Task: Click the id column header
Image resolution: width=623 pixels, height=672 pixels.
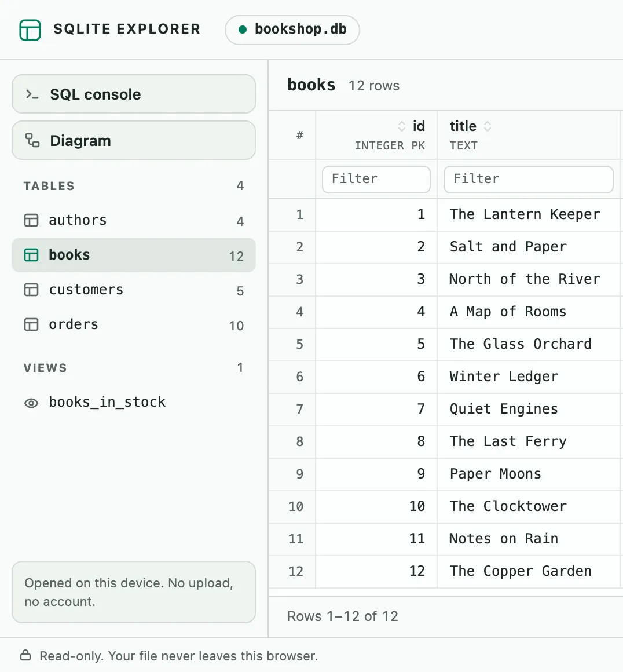Action: pyautogui.click(x=376, y=136)
